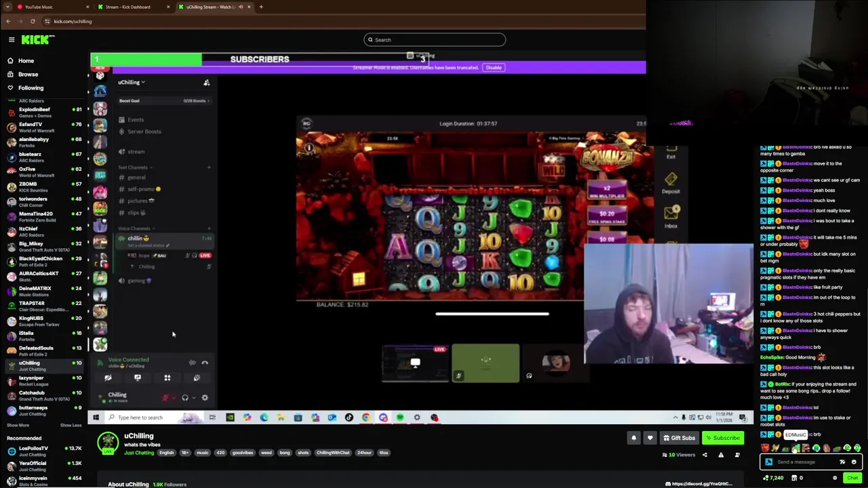This screenshot has height=488, width=868.
Task: Click the Discord share screen icon
Action: click(x=138, y=378)
